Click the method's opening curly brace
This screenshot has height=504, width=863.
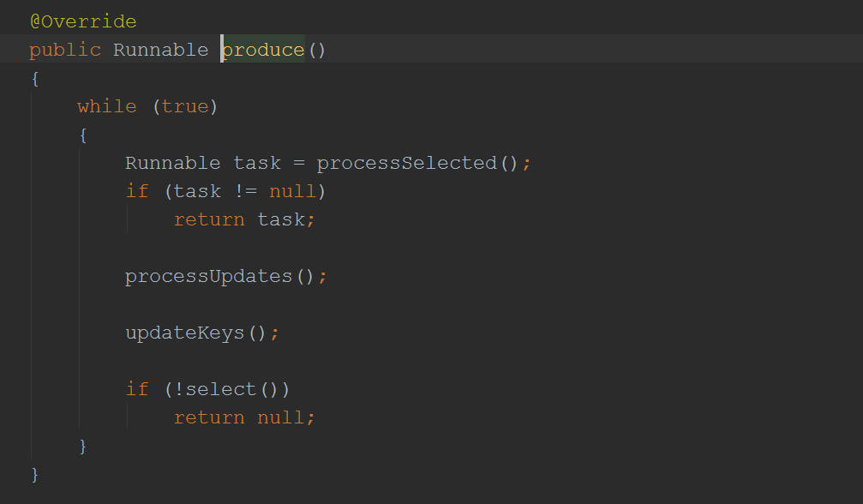(35, 78)
